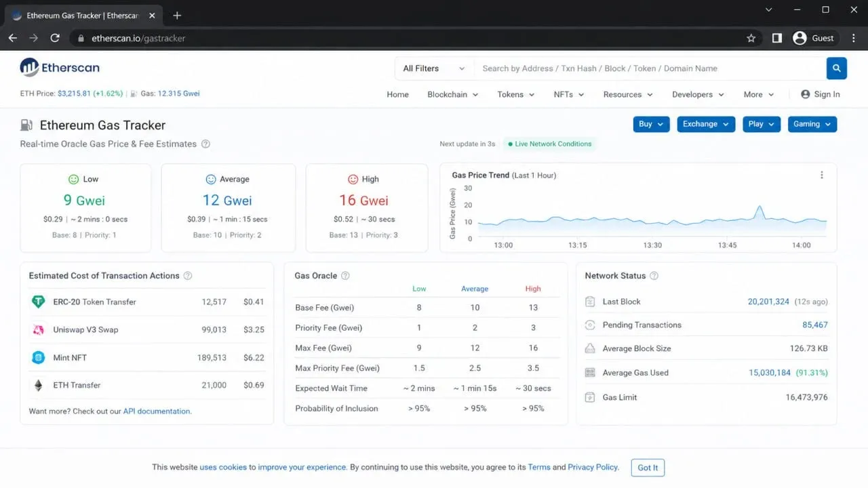Reload the page using the refresh icon
The height and width of the screenshot is (488, 868).
click(55, 39)
